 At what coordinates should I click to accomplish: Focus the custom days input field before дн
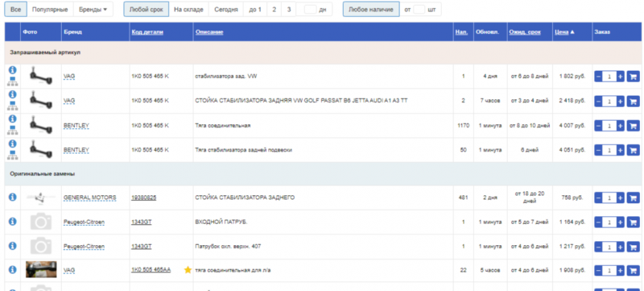(x=311, y=10)
